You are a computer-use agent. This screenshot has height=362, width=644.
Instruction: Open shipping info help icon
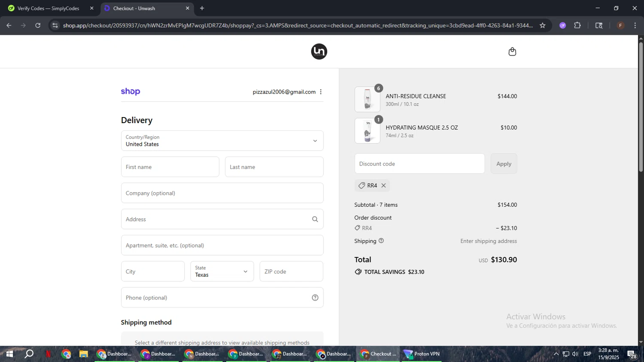[x=381, y=241]
